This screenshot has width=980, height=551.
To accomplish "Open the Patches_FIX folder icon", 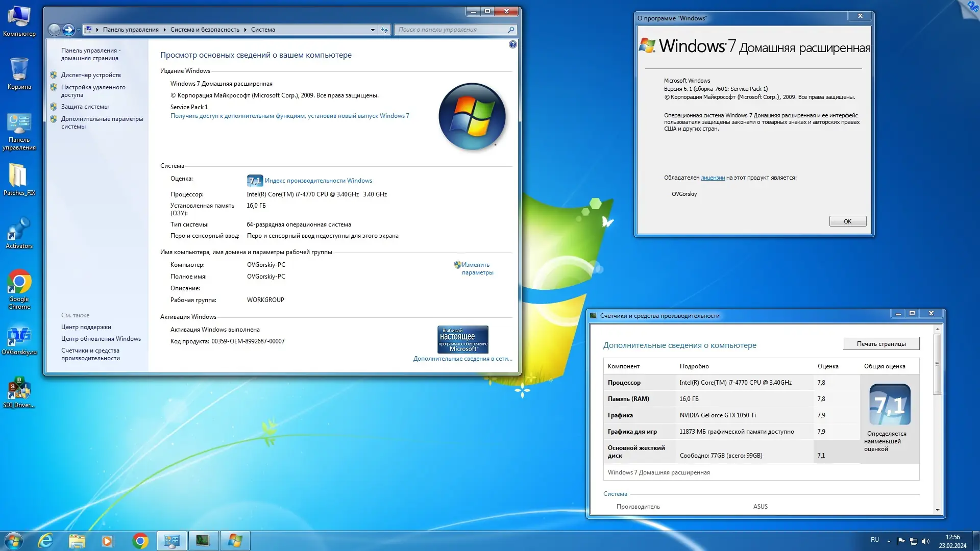I will pos(18,176).
